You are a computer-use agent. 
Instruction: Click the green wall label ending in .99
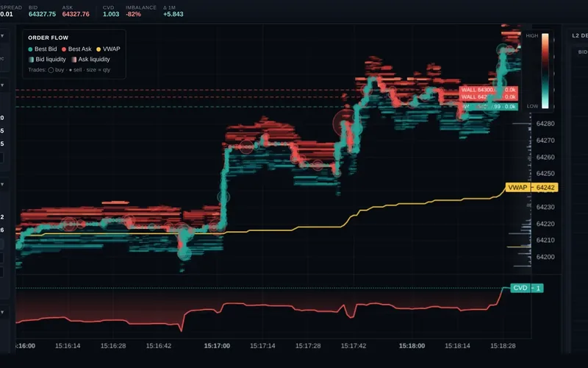pyautogui.click(x=489, y=107)
